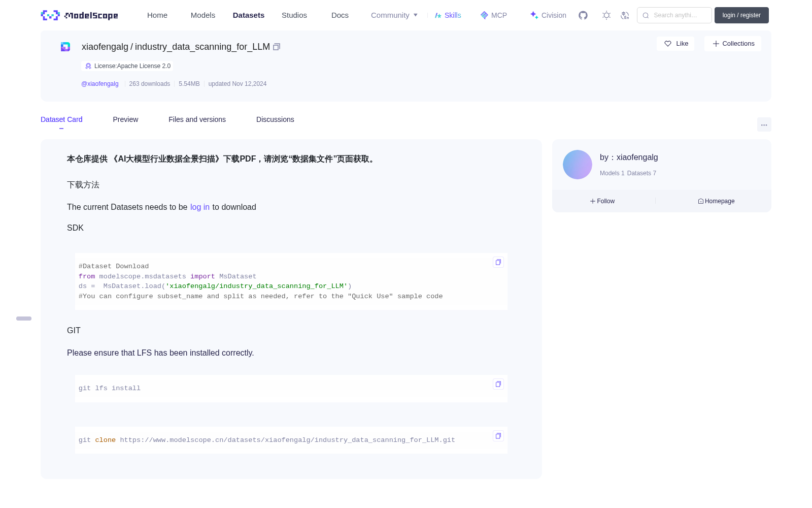Click the '5.54MB' size text
The width and height of the screenshot is (812, 508).
[x=189, y=84]
